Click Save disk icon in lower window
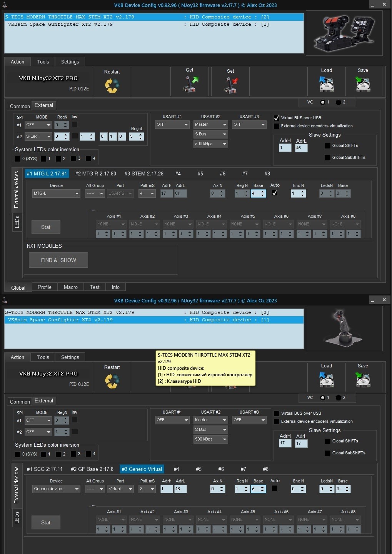The image size is (392, 554). (x=363, y=379)
